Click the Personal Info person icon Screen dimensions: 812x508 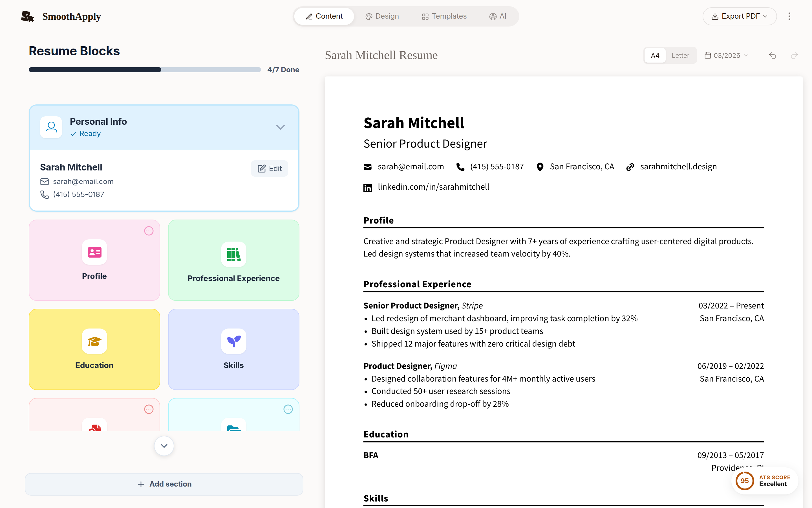(x=51, y=127)
